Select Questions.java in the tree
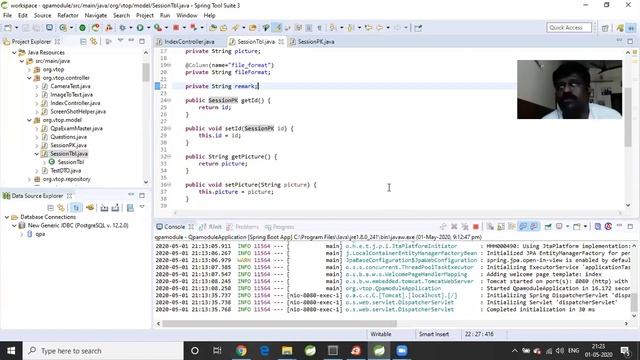 click(x=68, y=137)
